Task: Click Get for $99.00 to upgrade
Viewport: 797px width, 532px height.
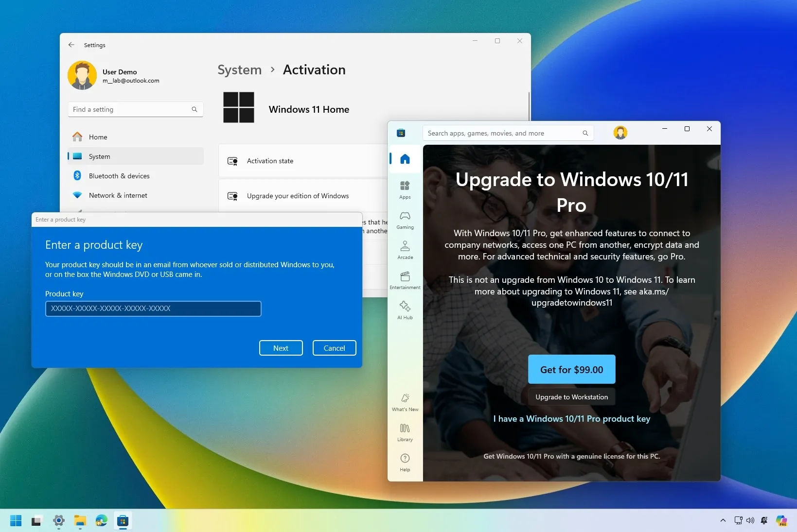Action: [571, 369]
